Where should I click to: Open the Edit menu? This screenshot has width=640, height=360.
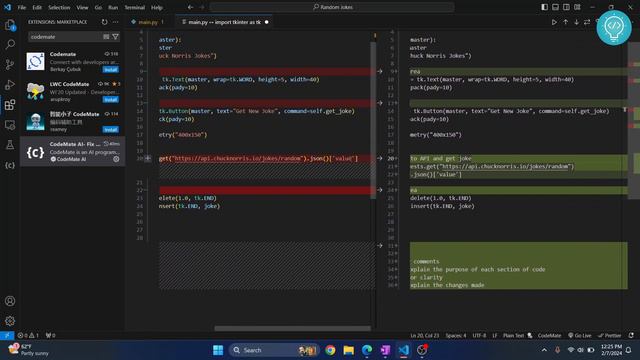pos(37,7)
